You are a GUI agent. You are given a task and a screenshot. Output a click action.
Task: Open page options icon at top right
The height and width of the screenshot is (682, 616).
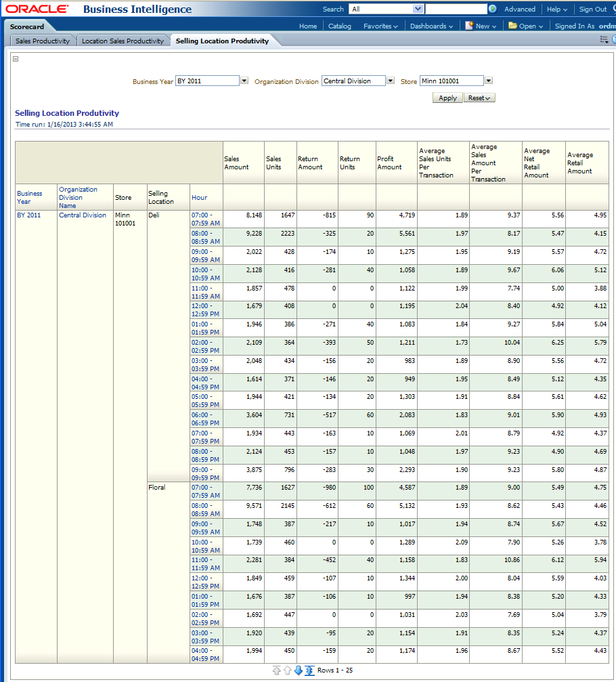(x=604, y=40)
